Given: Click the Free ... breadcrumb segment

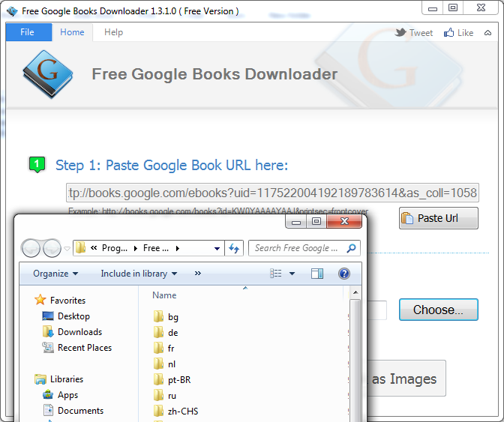Looking at the screenshot, I should pos(156,248).
